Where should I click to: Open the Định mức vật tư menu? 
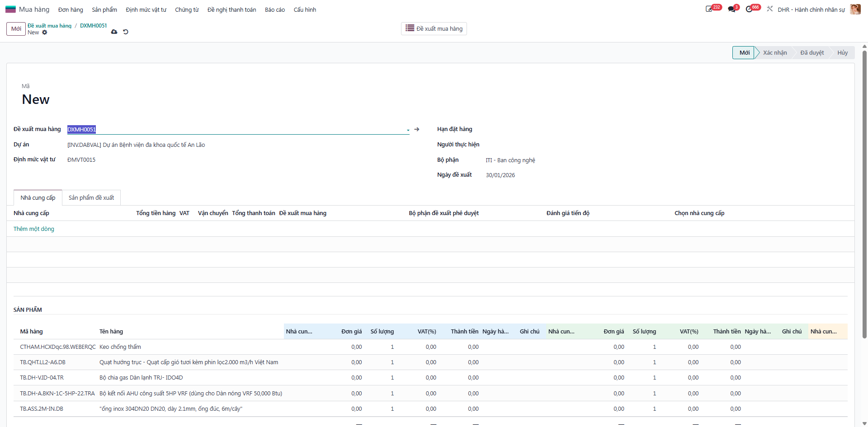click(x=146, y=9)
